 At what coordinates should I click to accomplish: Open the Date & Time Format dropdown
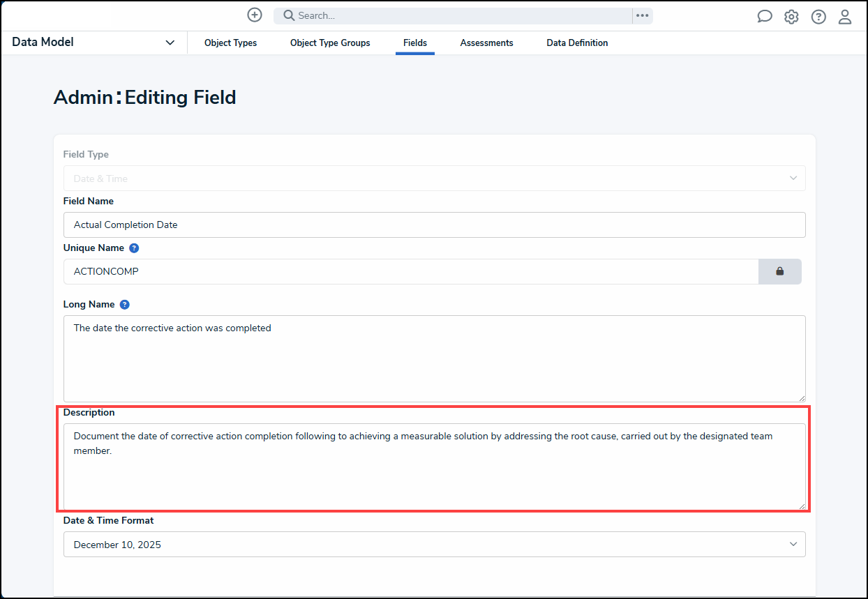click(x=434, y=544)
